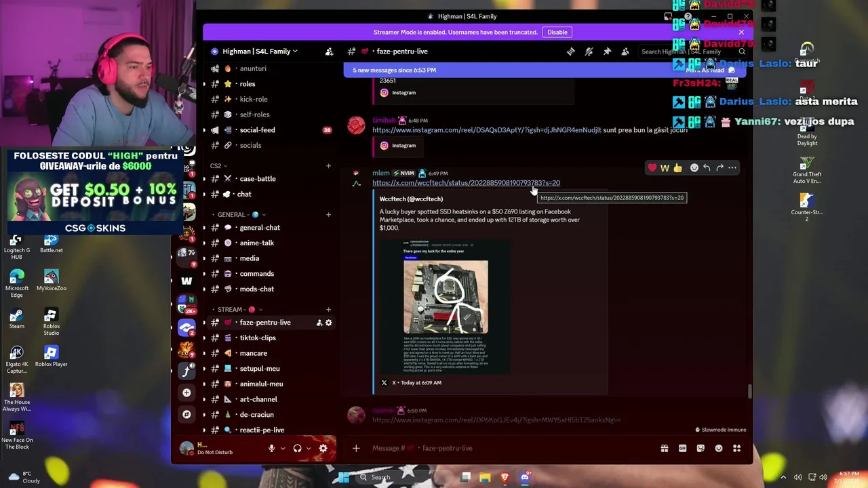Viewport: 868px width, 488px height.
Task: Reply to mlem's message
Action: click(707, 167)
